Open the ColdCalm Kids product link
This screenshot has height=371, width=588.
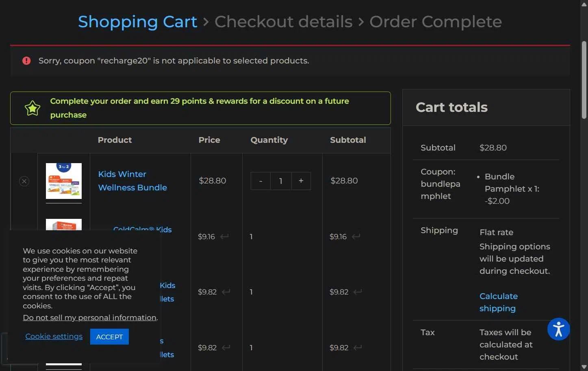coord(143,229)
